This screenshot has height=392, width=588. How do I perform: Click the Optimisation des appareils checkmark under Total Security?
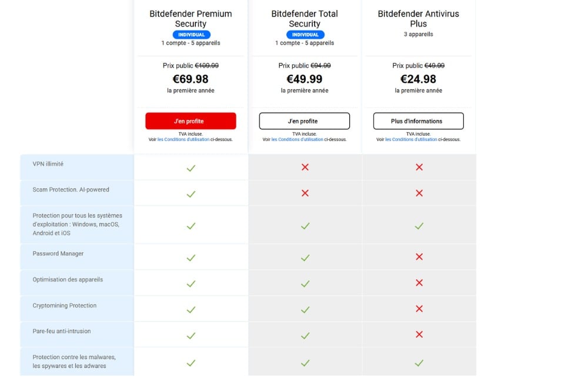point(305,283)
